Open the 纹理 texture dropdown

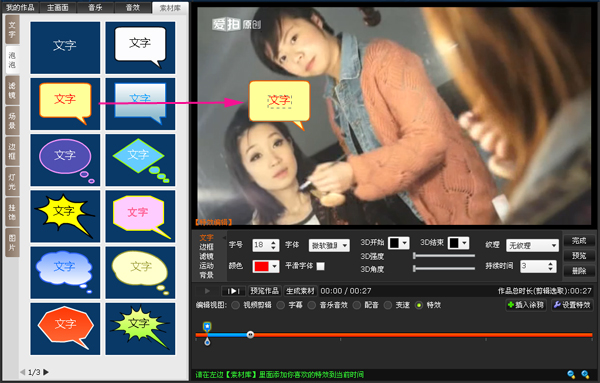532,245
